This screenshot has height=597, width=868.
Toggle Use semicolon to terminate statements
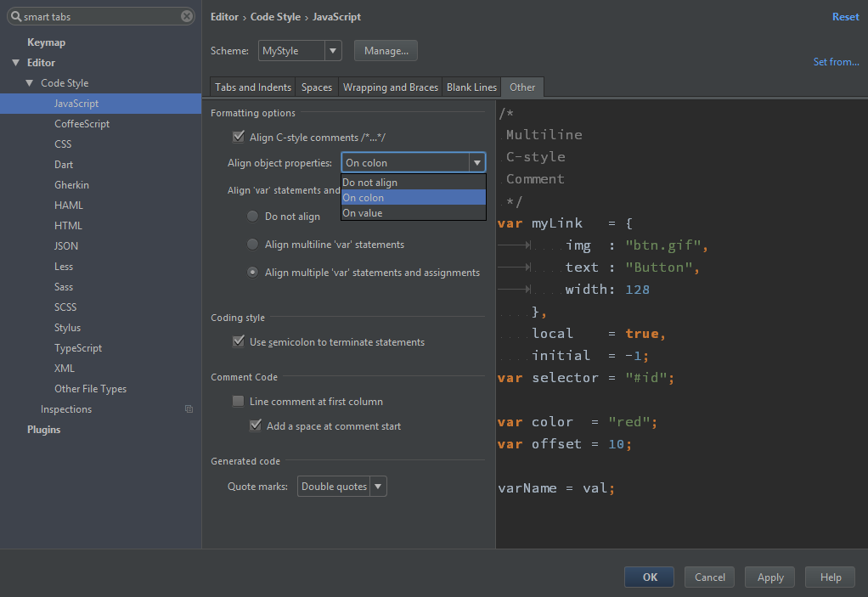pos(239,341)
